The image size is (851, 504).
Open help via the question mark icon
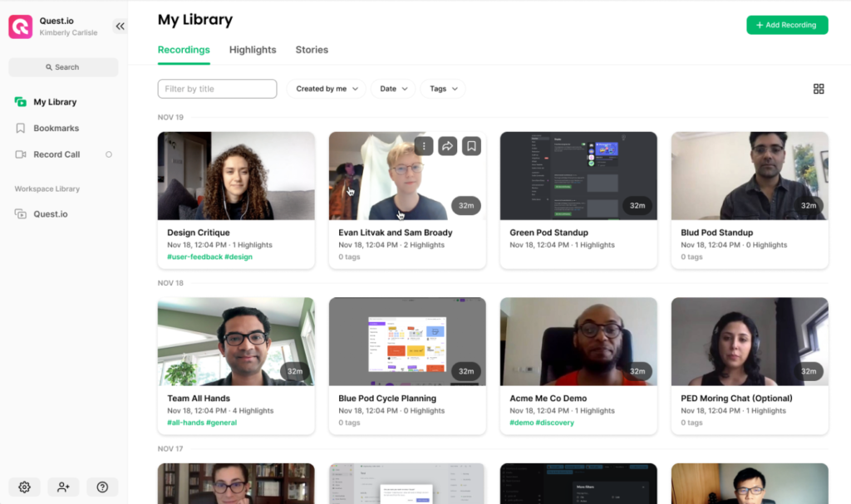(x=102, y=487)
